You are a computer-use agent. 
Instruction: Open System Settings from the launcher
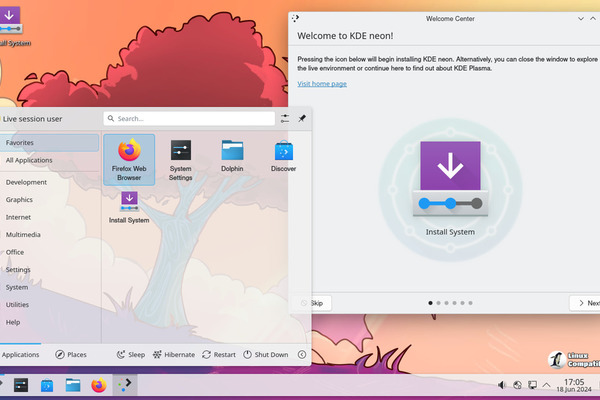[x=181, y=160]
